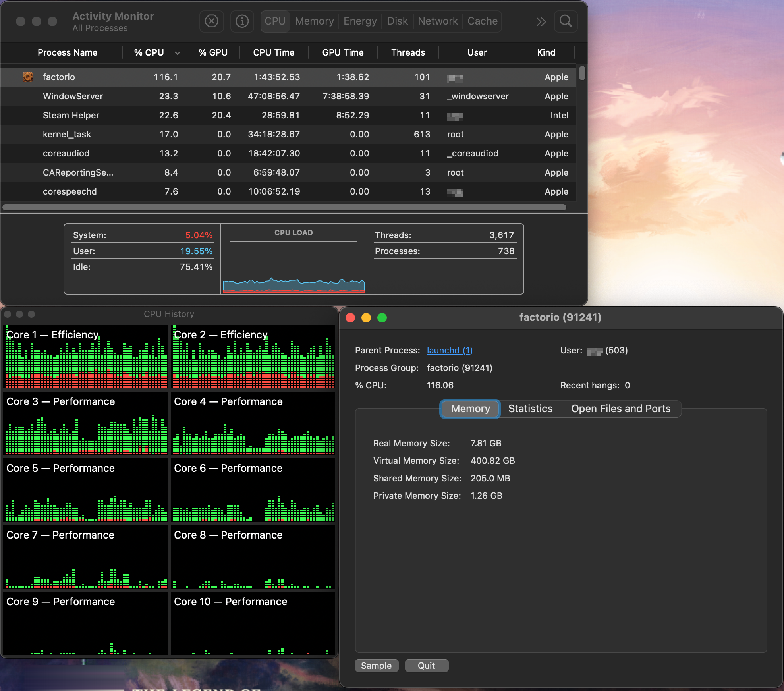Zoom the factorio window with green button

click(x=382, y=318)
